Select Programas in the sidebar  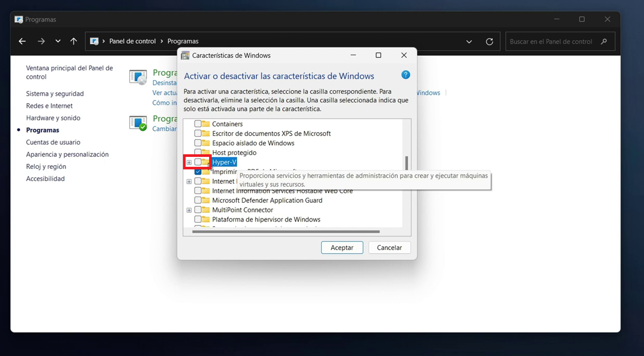click(x=43, y=130)
